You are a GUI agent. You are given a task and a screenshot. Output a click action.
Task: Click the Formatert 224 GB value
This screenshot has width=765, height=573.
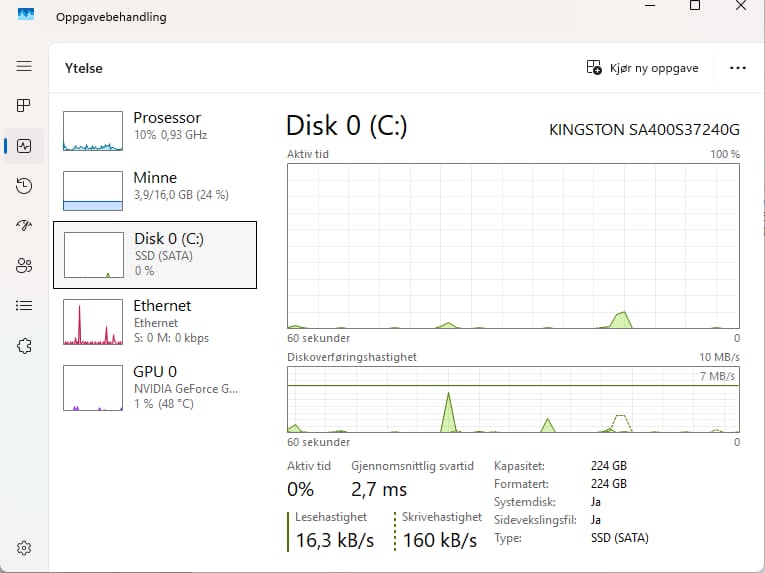pyautogui.click(x=608, y=484)
